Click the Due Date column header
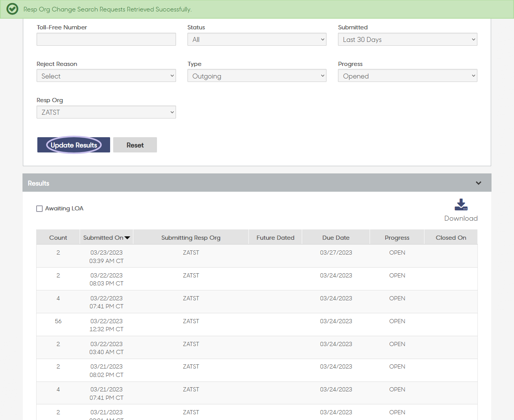The height and width of the screenshot is (420, 514). tap(336, 237)
